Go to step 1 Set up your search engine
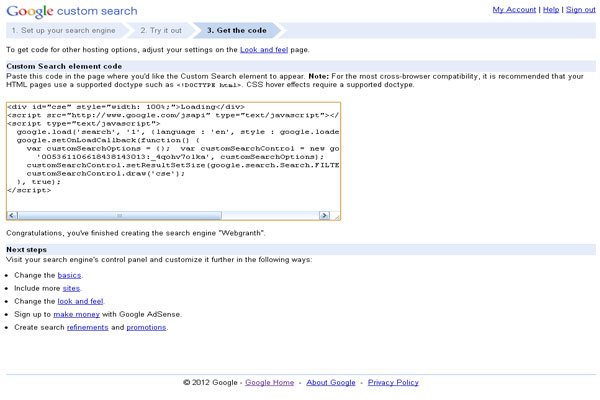 pyautogui.click(x=64, y=30)
